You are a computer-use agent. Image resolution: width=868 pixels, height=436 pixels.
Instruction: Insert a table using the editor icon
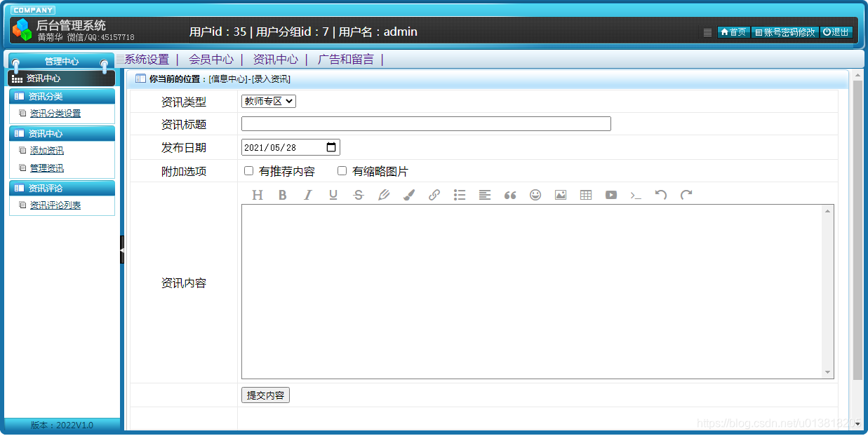(x=585, y=195)
